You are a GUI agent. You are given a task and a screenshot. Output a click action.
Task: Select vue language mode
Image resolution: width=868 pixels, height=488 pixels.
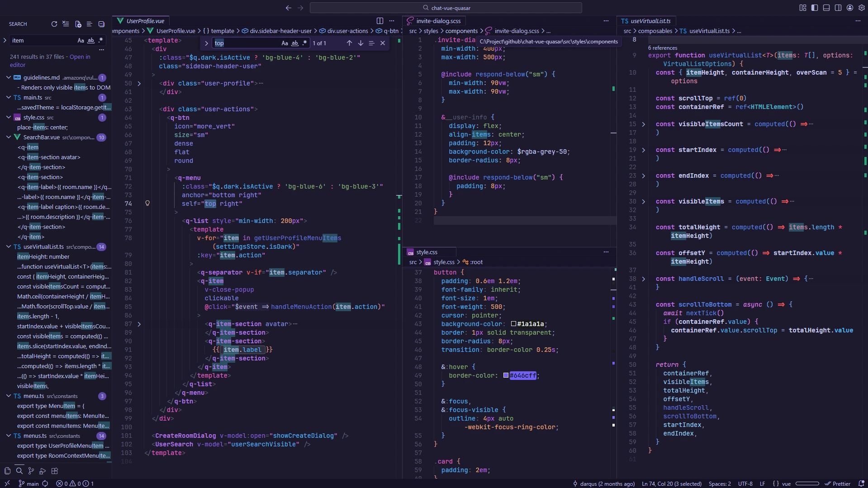pos(786,483)
